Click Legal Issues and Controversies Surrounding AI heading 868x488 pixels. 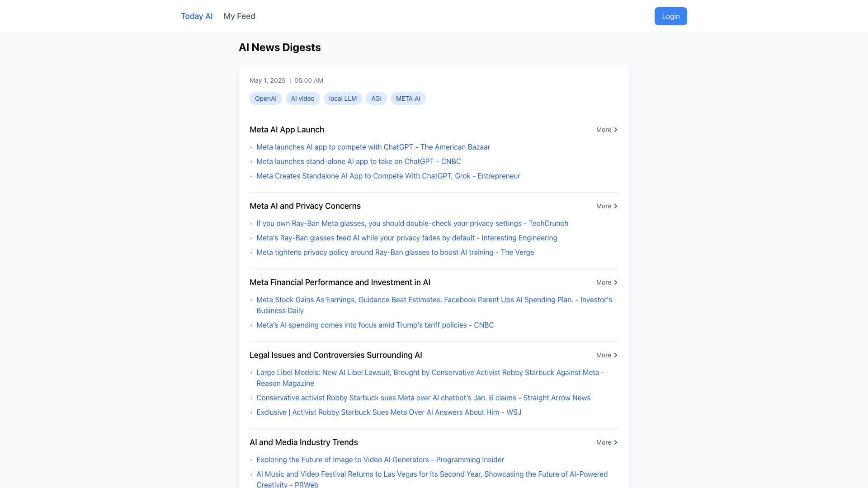[x=336, y=355]
